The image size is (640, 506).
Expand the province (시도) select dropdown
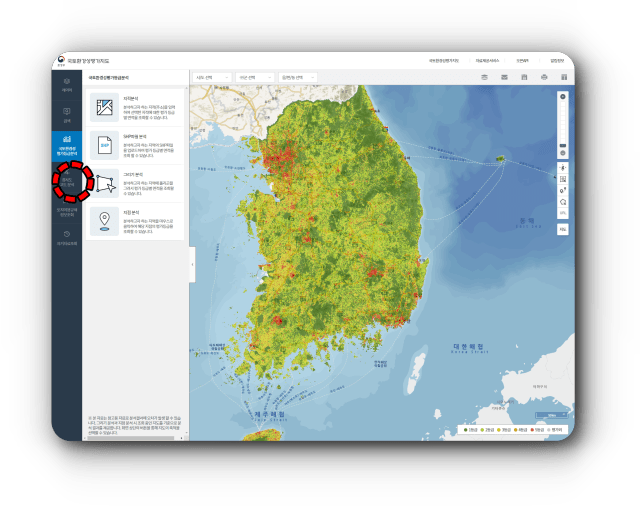212,78
